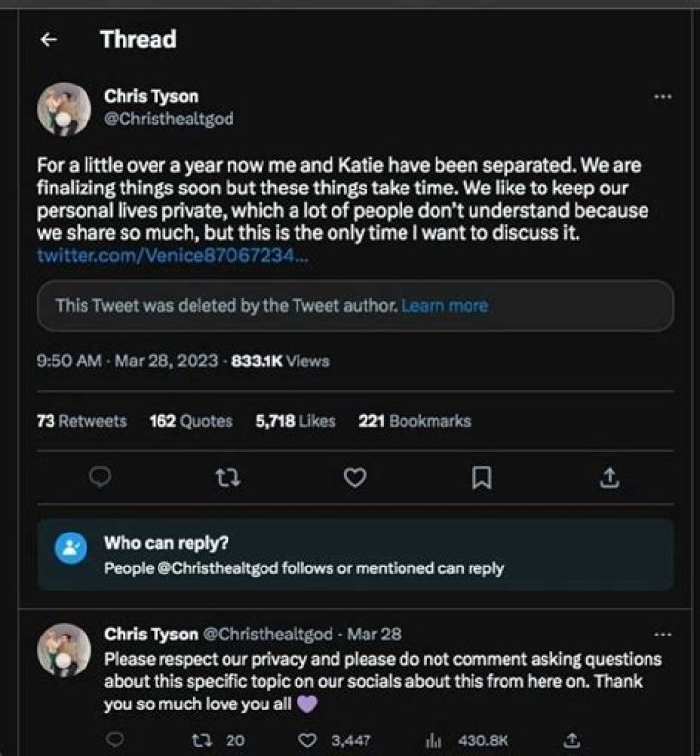Open the more options menu on main tweet

tap(662, 97)
